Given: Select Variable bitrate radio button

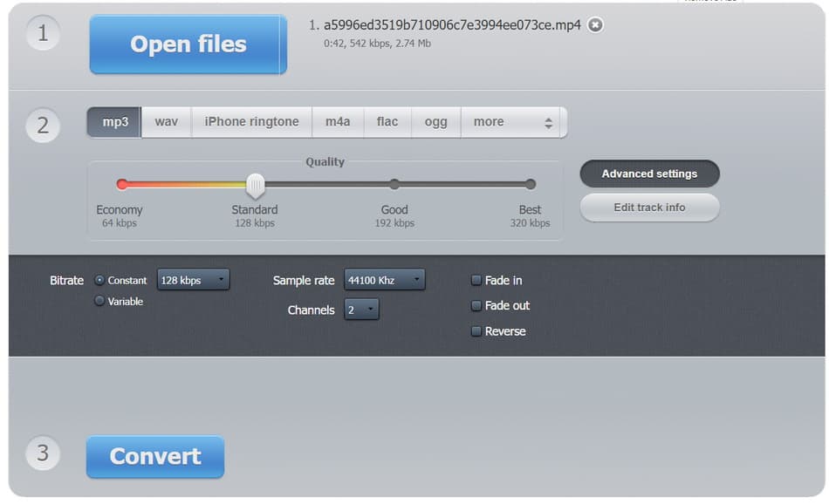Looking at the screenshot, I should [99, 301].
